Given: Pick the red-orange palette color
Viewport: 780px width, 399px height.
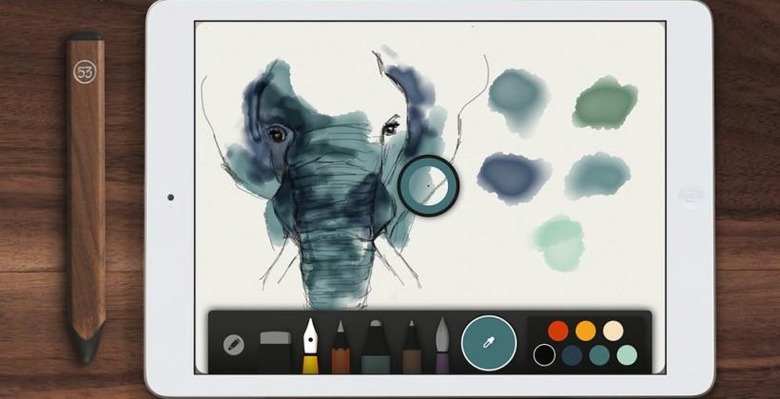Looking at the screenshot, I should pyautogui.click(x=558, y=331).
